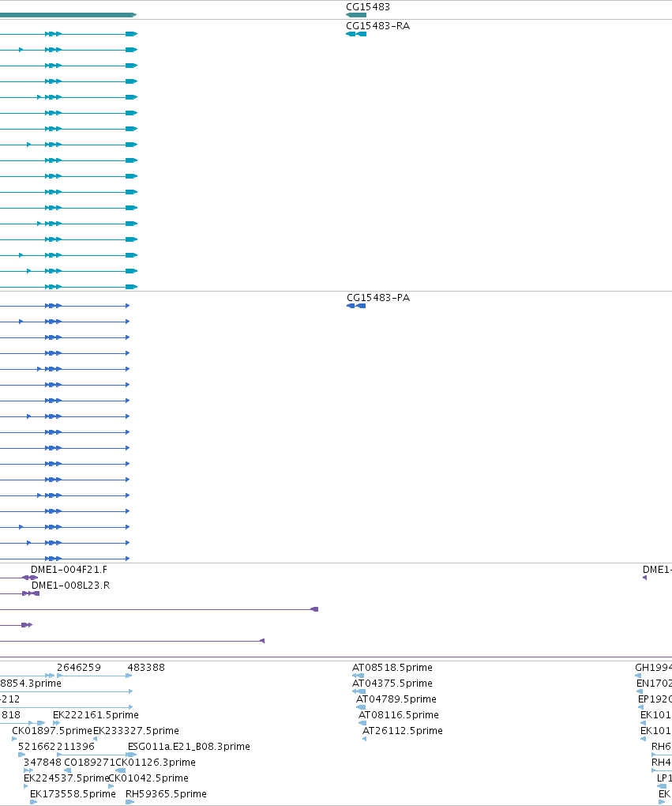Select the AT04789.5prime label
672x806 pixels.
click(x=396, y=699)
